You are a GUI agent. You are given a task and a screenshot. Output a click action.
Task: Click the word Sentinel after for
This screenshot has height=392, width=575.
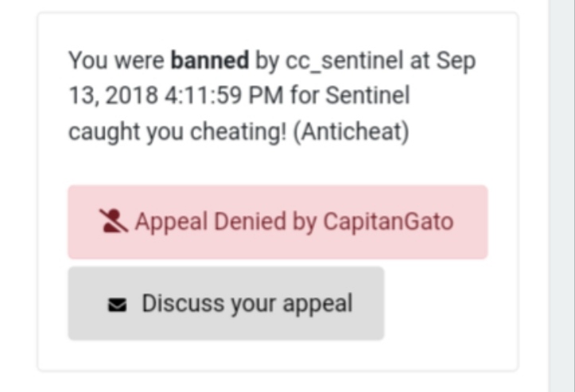click(x=367, y=95)
